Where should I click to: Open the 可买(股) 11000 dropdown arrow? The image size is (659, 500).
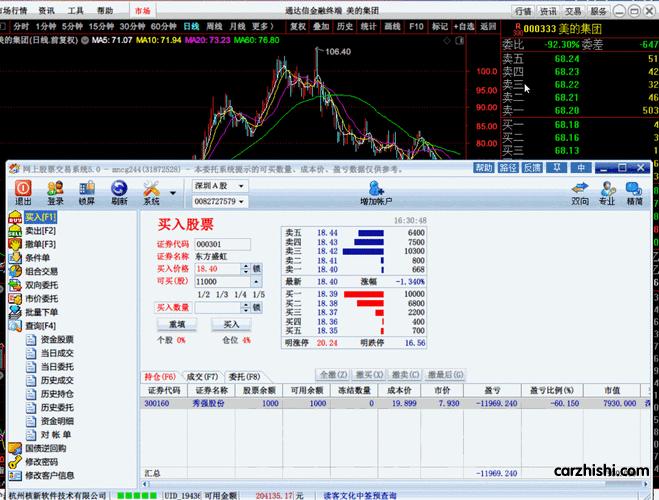tap(256, 281)
